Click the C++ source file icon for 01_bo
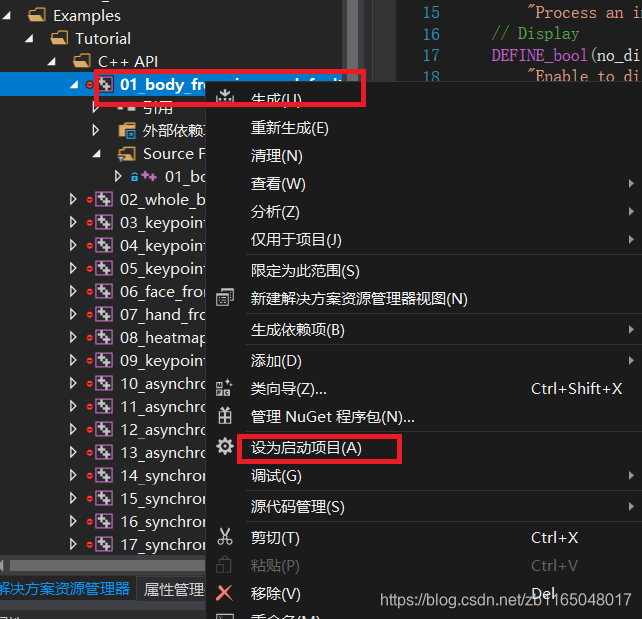642x619 pixels. [x=149, y=176]
